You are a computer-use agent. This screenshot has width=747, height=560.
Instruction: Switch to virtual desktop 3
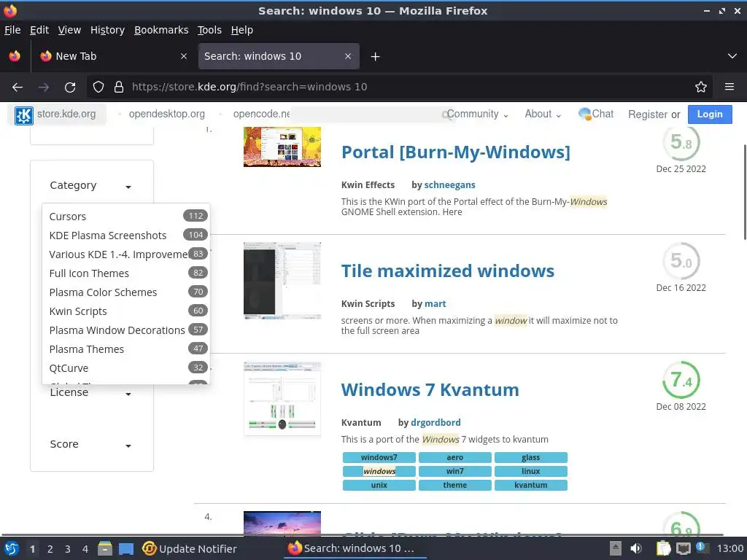tap(68, 549)
